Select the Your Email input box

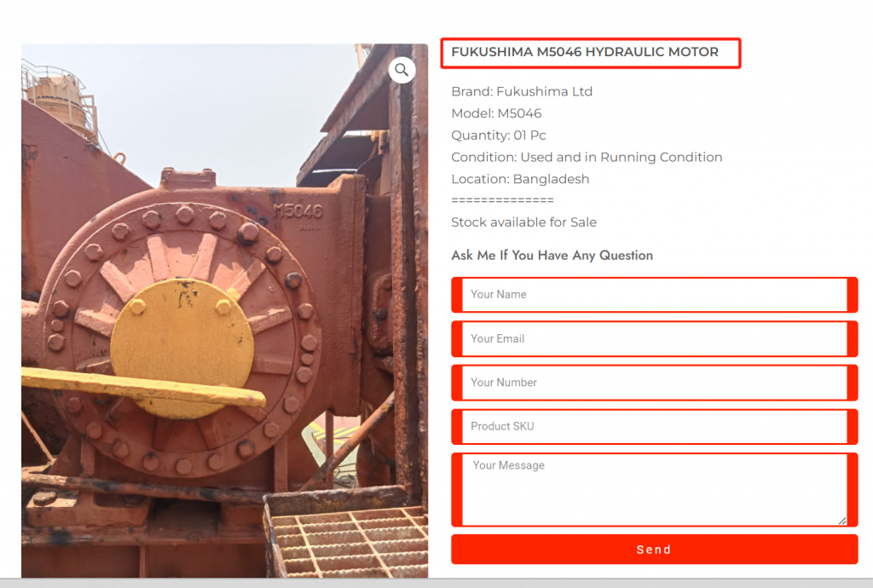point(654,339)
